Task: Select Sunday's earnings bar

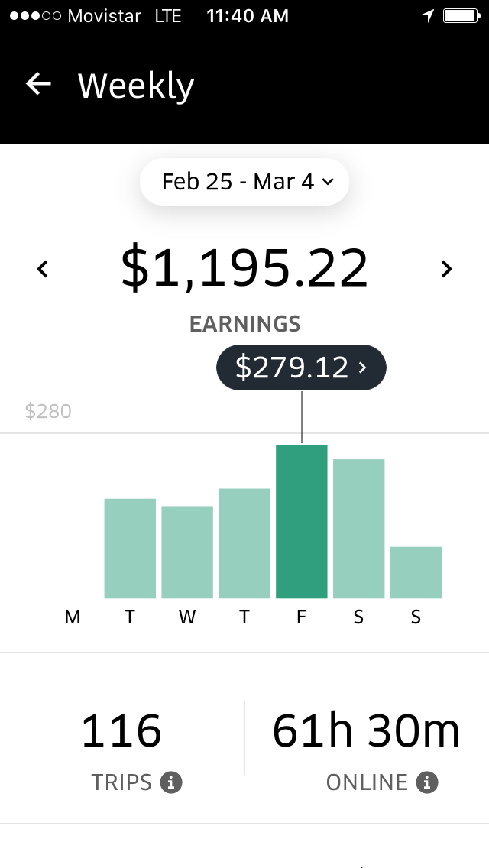Action: click(x=416, y=572)
